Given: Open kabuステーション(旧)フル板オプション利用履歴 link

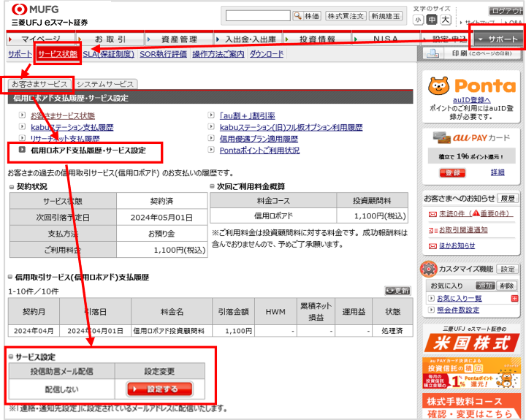Looking at the screenshot, I should click(291, 128).
